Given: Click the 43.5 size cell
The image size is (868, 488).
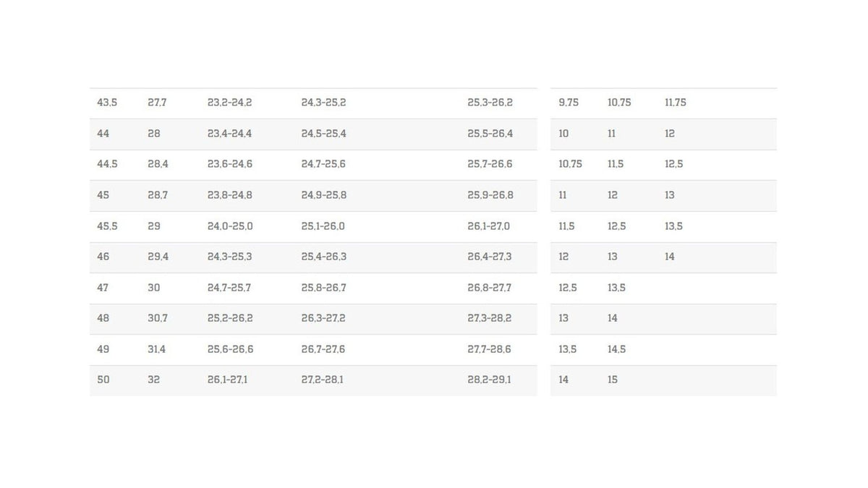Looking at the screenshot, I should (x=107, y=103).
